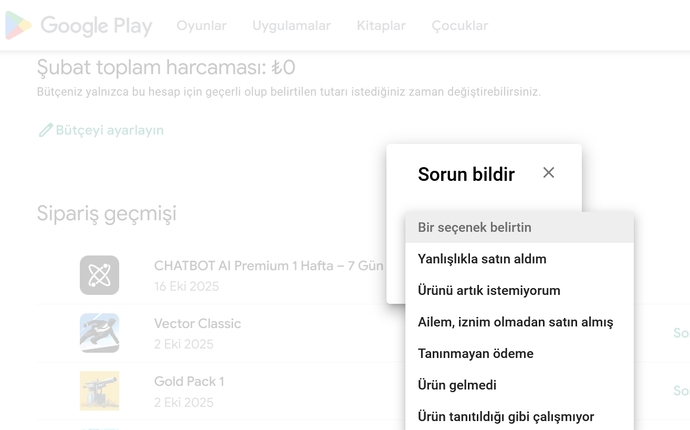The height and width of the screenshot is (430, 690).
Task: Choose 'Ürünü artık istemiyorum' option
Action: tap(519, 290)
